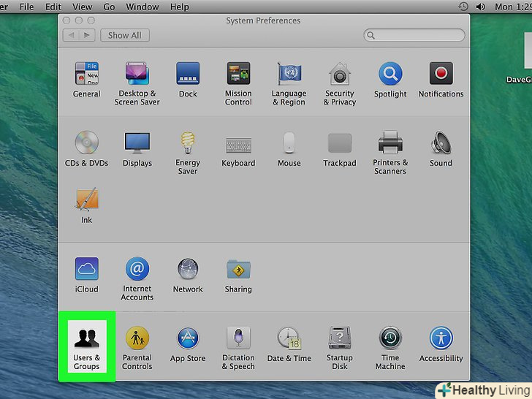Screen dimensions: 532x399
Task: Open the Window menu
Action: click(142, 7)
